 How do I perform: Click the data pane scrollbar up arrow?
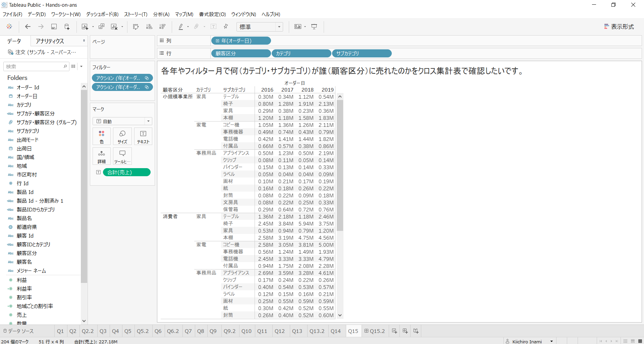(x=84, y=87)
